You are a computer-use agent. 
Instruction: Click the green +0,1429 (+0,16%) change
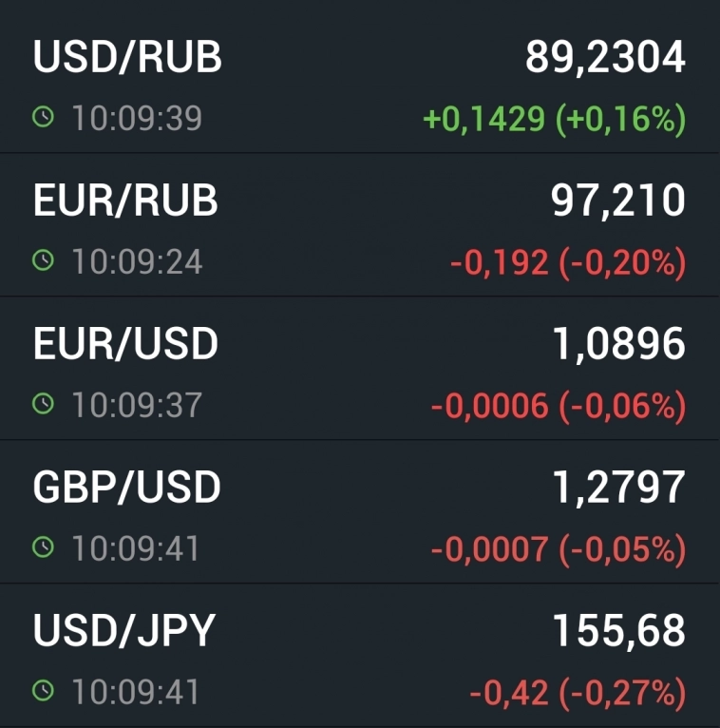pos(554,119)
